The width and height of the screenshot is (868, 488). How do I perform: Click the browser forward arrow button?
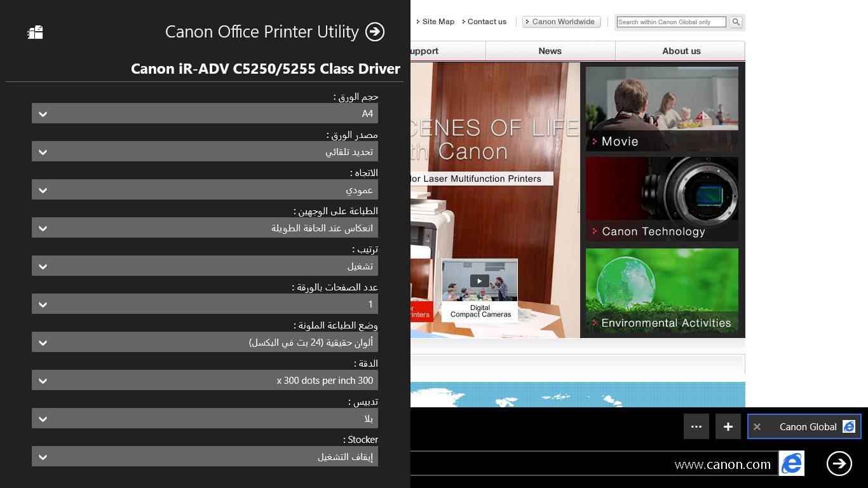pyautogui.click(x=839, y=463)
